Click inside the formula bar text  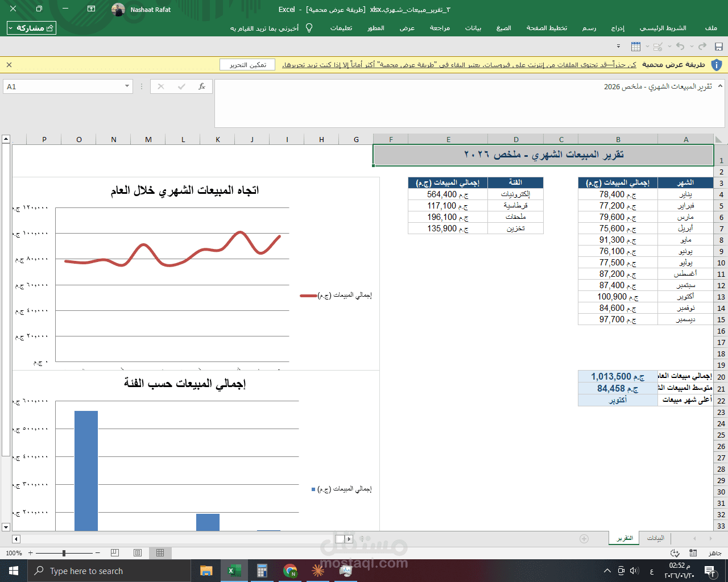click(657, 86)
